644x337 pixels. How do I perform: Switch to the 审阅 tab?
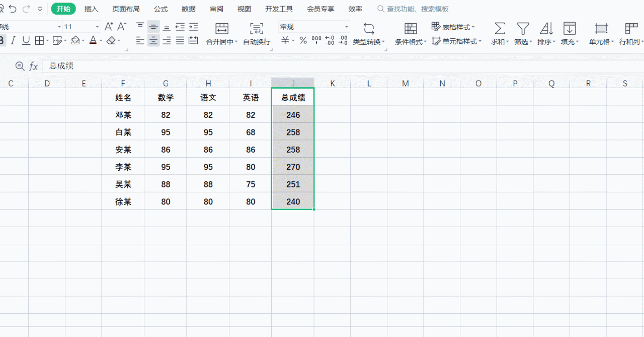(216, 9)
